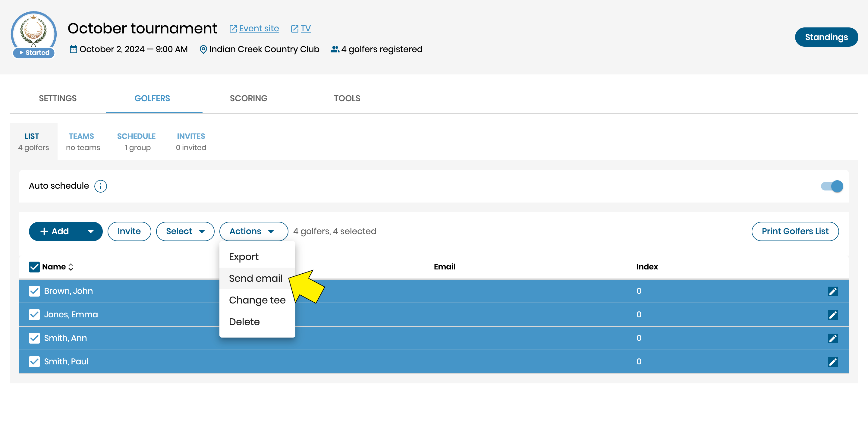Uncheck Jones, Emma row checkbox
Image resolution: width=868 pixels, height=434 pixels.
click(x=34, y=315)
